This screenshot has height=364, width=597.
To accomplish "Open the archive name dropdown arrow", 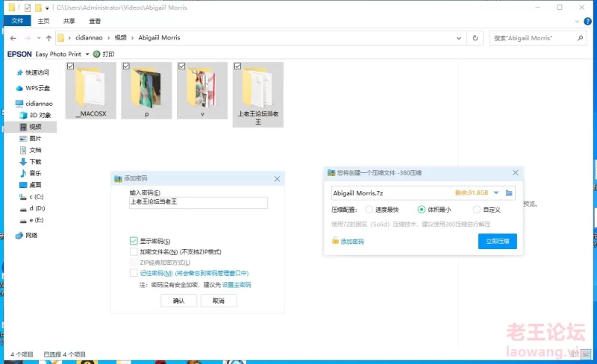I will click(x=496, y=193).
